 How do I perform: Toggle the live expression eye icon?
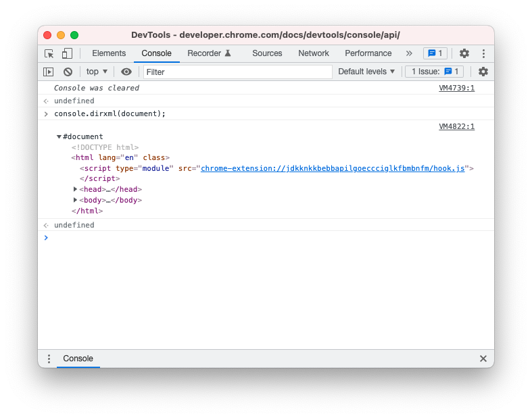coord(126,72)
